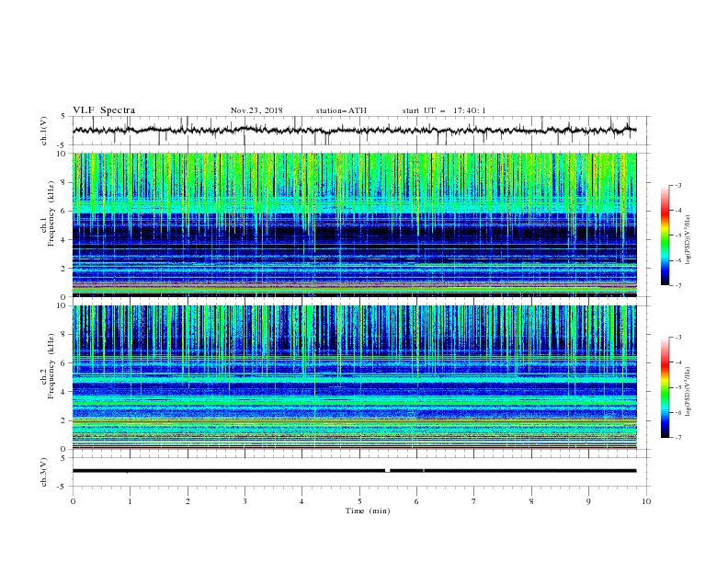Screen dimensions: 728x563
Task: Click the "8" kHz tick of ch.1 spectrogram
Action: (63, 182)
